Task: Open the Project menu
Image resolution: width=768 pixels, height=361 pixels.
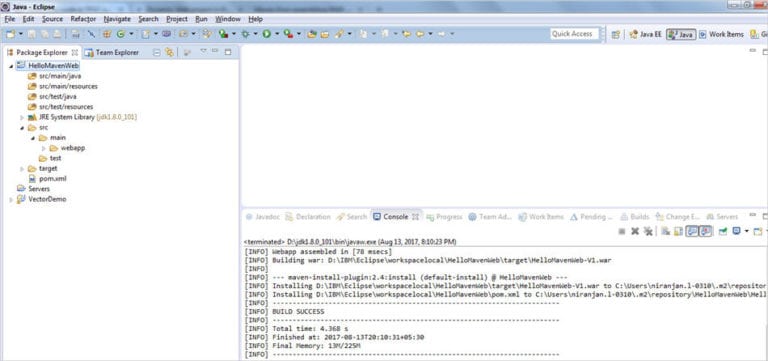Action: point(177,19)
